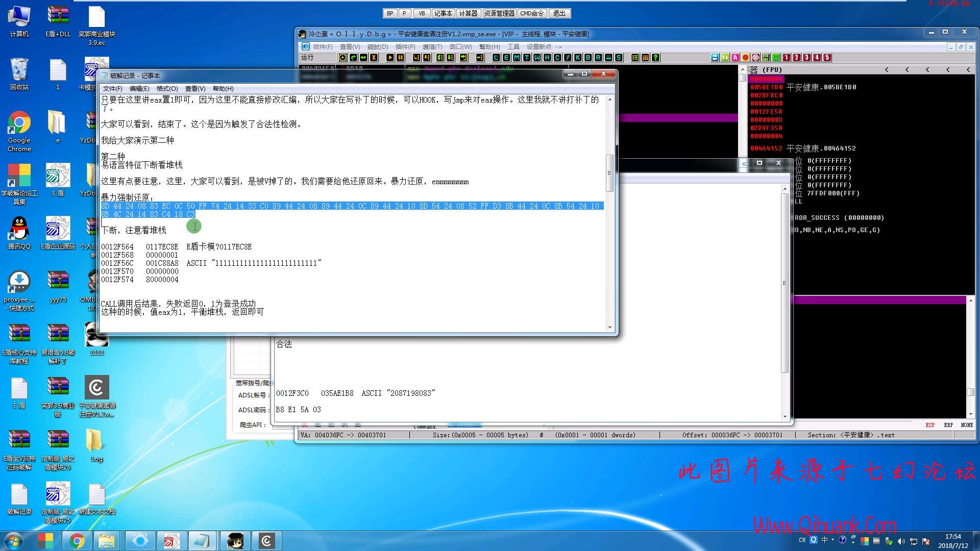Click Notepad vertical scrollbar thumb

pyautogui.click(x=609, y=173)
